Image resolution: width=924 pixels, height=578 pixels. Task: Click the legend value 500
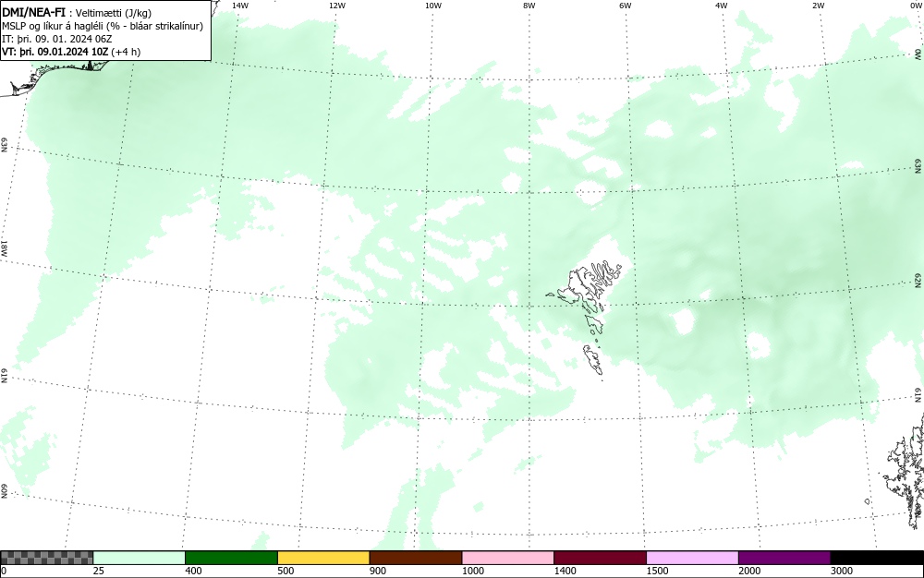[286, 571]
